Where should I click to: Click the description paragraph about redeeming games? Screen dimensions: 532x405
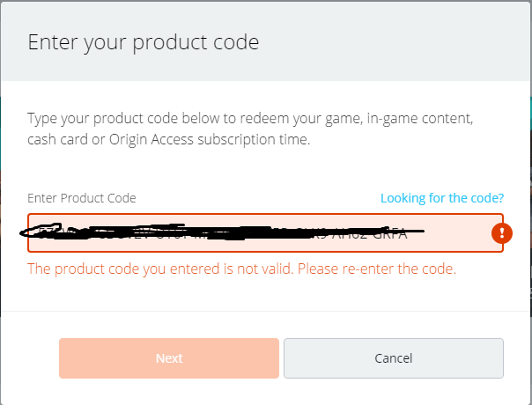250,129
